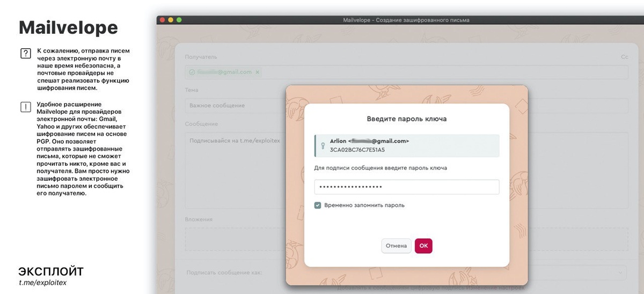This screenshot has height=294, width=644.
Task: Minimize the window with yellow button
Action: [x=171, y=20]
